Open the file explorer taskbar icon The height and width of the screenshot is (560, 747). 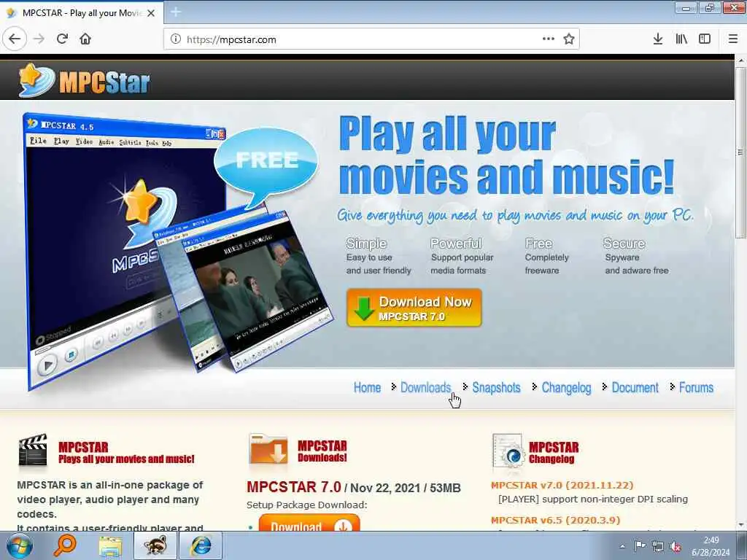pyautogui.click(x=111, y=545)
